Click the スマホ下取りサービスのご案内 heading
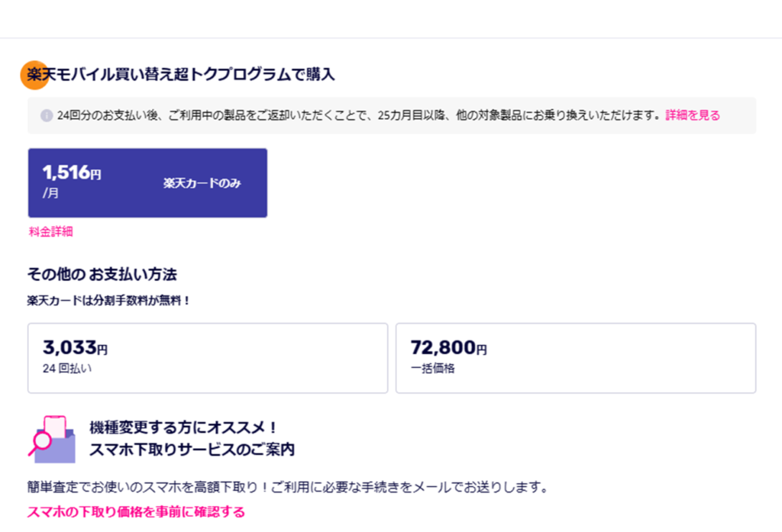 192,450
